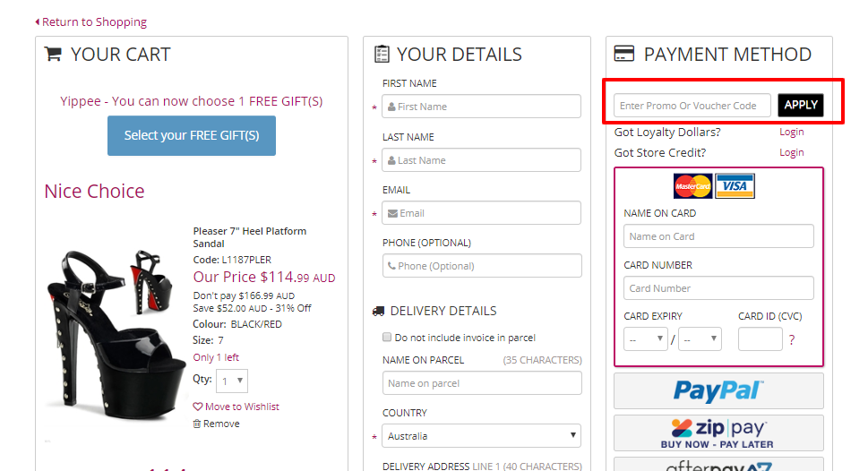Open the card expiry year dropdown
This screenshot has width=868, height=471.
[x=699, y=339]
